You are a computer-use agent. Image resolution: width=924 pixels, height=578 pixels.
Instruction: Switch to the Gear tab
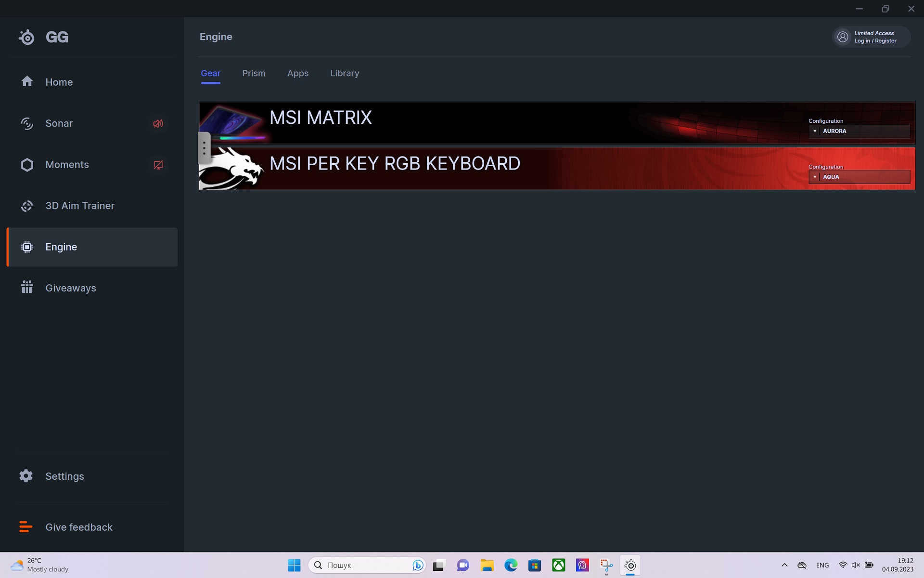pyautogui.click(x=210, y=73)
